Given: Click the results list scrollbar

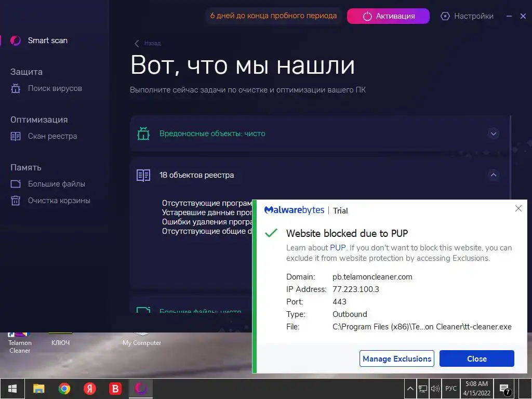Looking at the screenshot, I should (511, 158).
